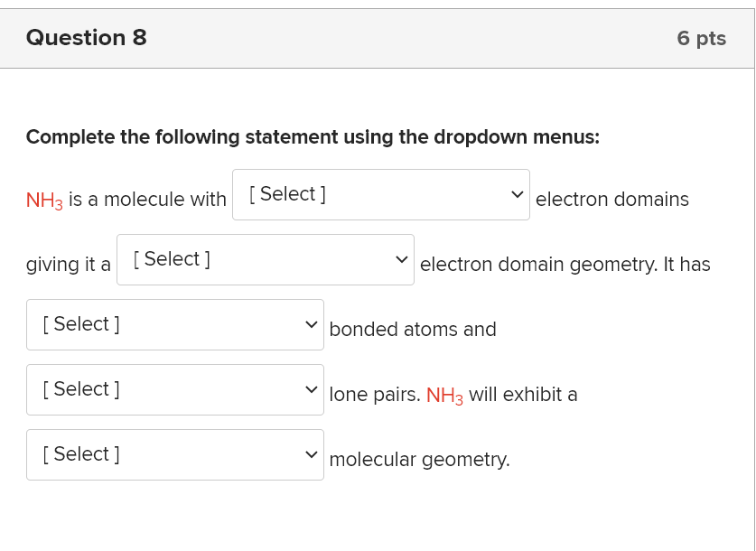Screen dimensions: 756x551
Task: Open the electron domains count dropdown
Action: [379, 193]
